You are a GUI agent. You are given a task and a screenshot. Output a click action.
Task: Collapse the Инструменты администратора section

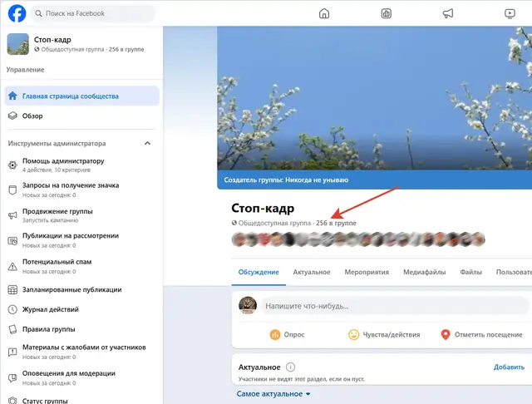tap(147, 143)
